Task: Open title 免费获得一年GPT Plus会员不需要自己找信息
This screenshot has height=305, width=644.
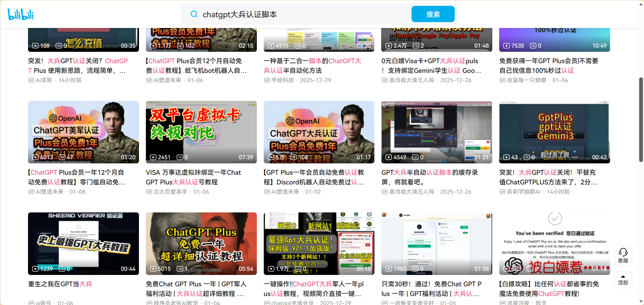Action: (x=549, y=66)
